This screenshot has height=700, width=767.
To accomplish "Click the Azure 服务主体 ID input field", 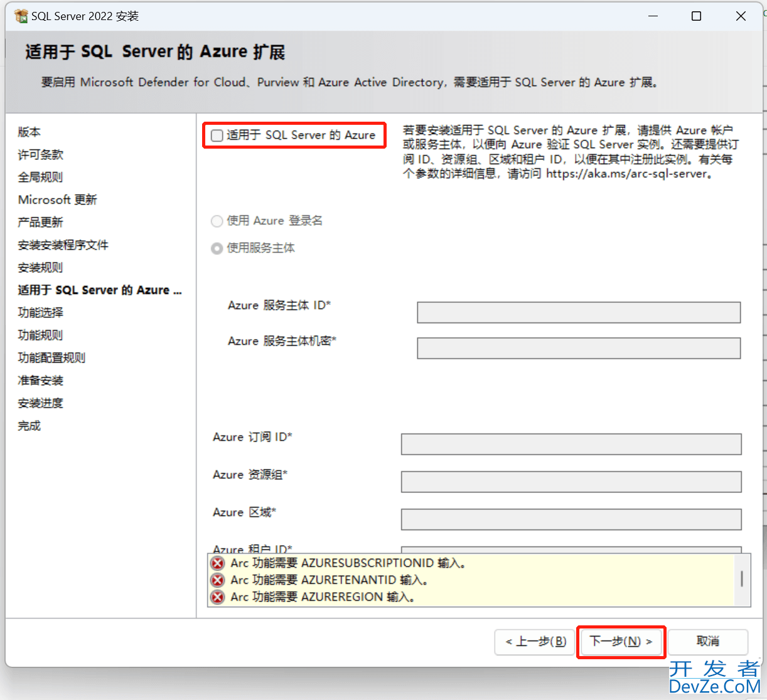I will (579, 312).
